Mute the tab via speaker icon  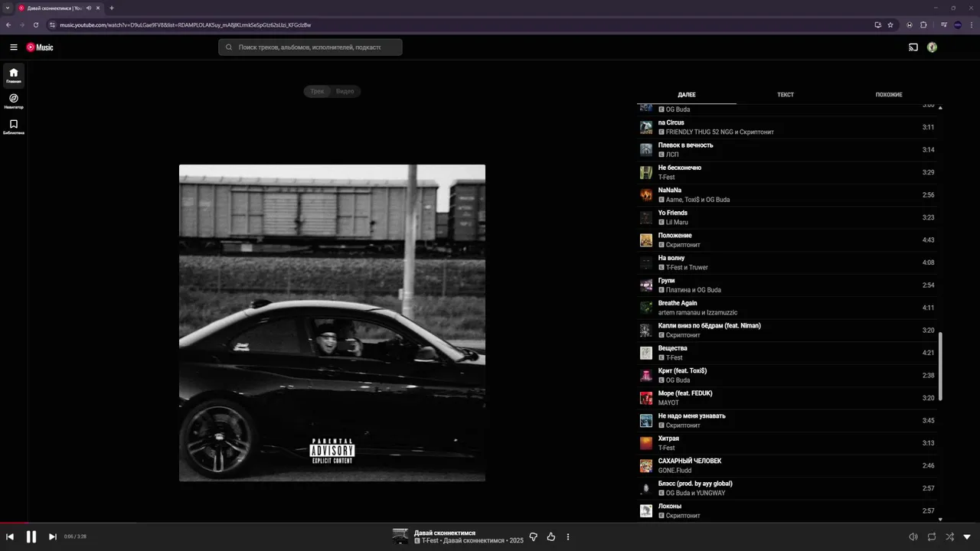89,8
